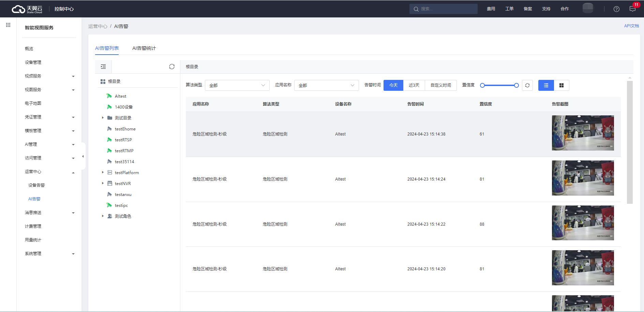Screen dimensions: 644x312
Task: Click the testEhome offline camera icon
Action: (109, 129)
